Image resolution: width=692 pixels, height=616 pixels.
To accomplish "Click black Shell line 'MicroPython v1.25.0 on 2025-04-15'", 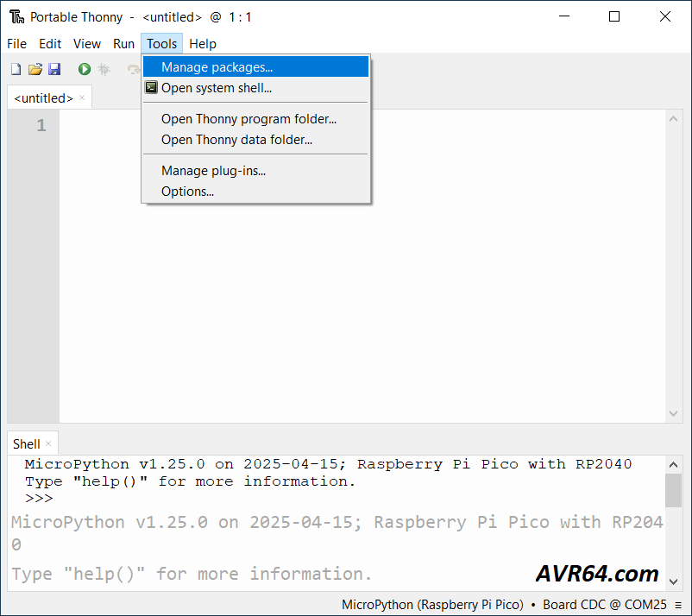I will pos(329,464).
